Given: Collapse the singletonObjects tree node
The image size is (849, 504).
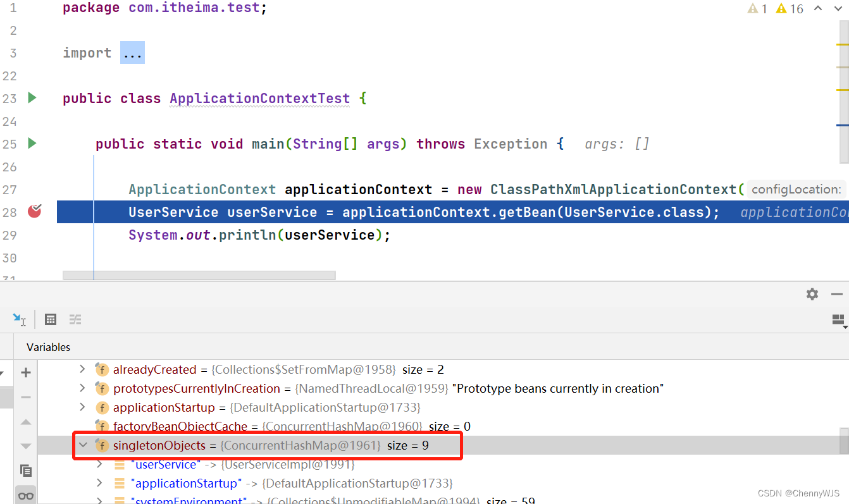Looking at the screenshot, I should [x=83, y=445].
